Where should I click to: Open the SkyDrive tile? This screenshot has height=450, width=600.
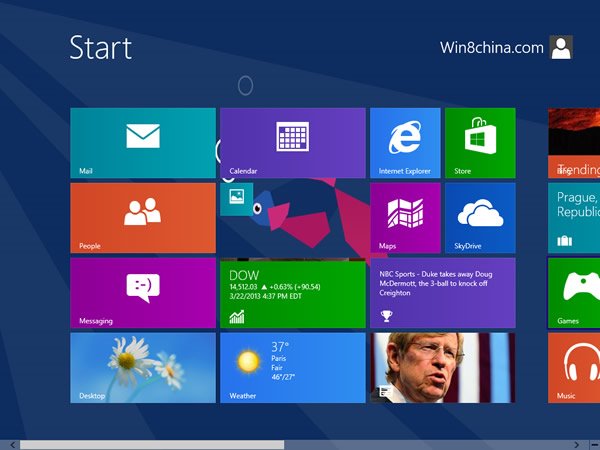point(480,218)
